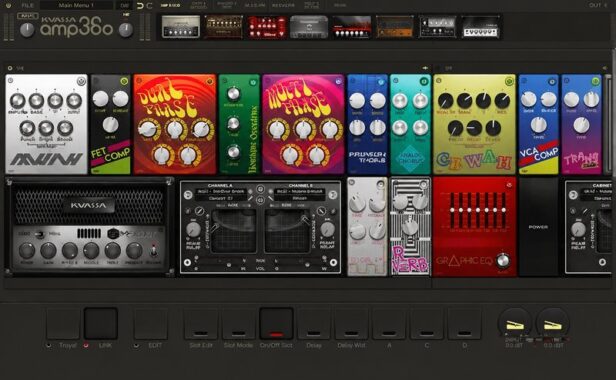Screen dimensions: 616x380
Task: Select the EDIT radio indicator
Action: [x=136, y=345]
